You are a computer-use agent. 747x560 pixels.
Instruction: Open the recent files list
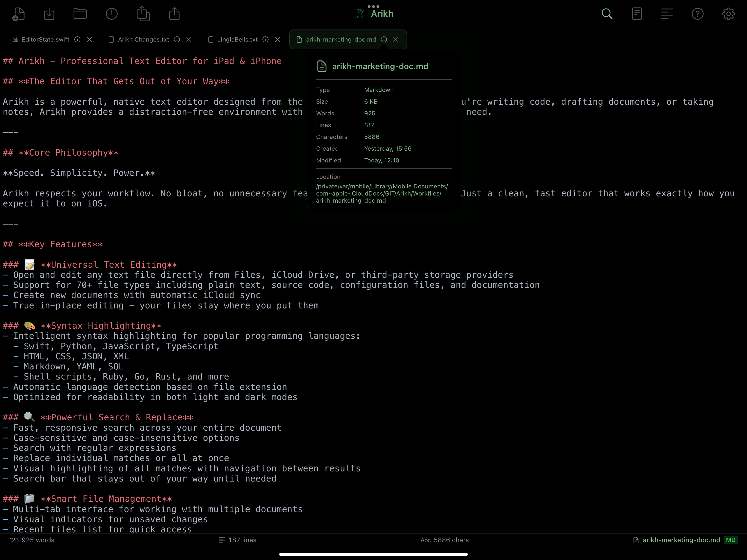[x=112, y=13]
